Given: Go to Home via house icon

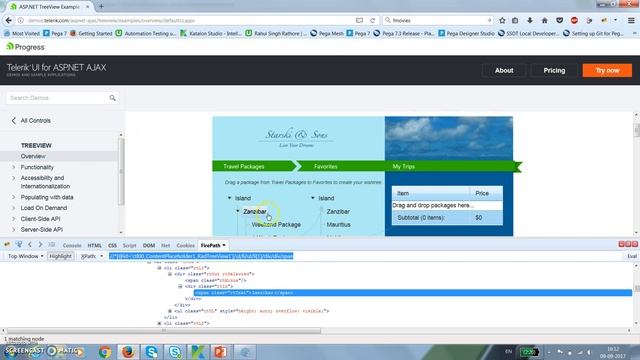Looking at the screenshot, I should click(544, 20).
